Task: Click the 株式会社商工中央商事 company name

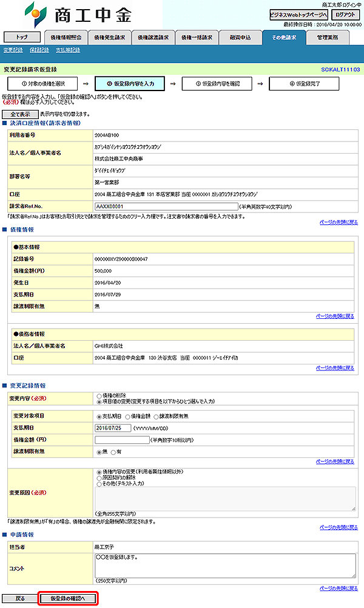Action: click(118, 159)
